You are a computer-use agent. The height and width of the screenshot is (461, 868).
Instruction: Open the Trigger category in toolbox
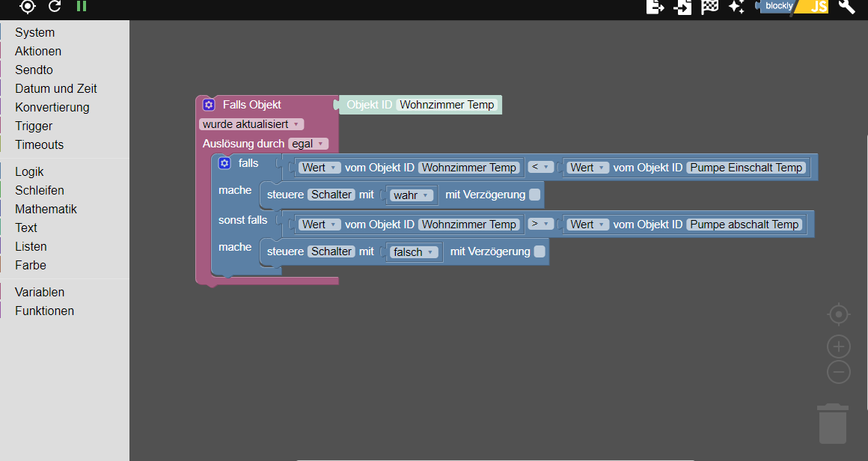point(34,126)
